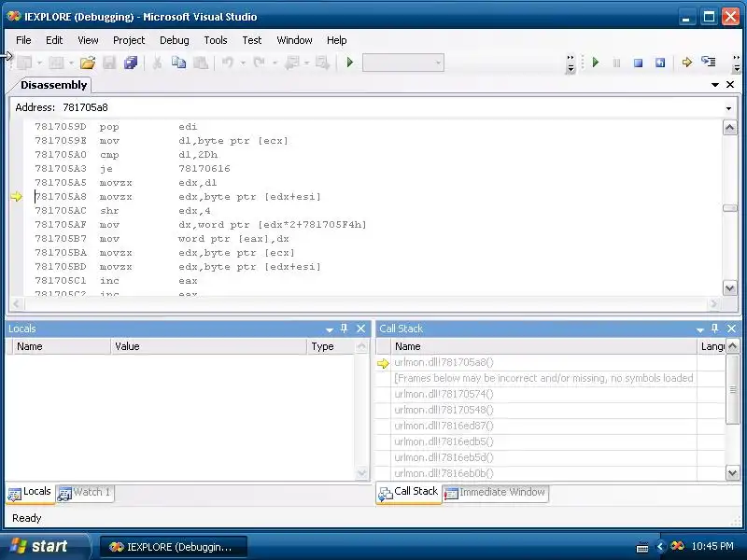
Task: Open the Project menu
Action: pyautogui.click(x=129, y=40)
